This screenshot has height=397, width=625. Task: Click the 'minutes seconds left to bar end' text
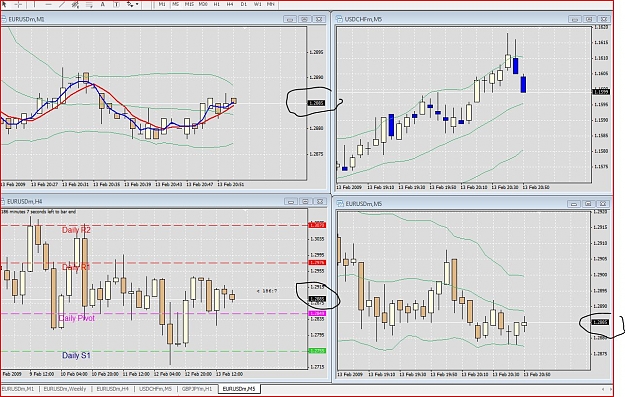(x=39, y=212)
